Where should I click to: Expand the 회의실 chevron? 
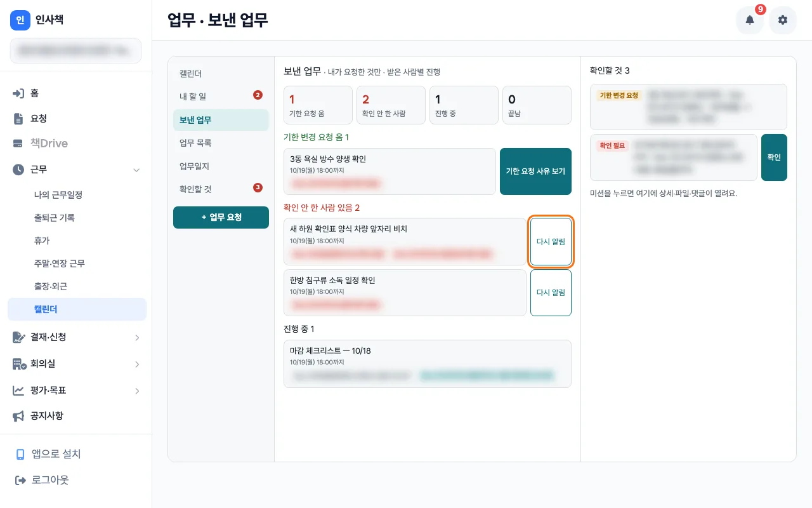137,364
